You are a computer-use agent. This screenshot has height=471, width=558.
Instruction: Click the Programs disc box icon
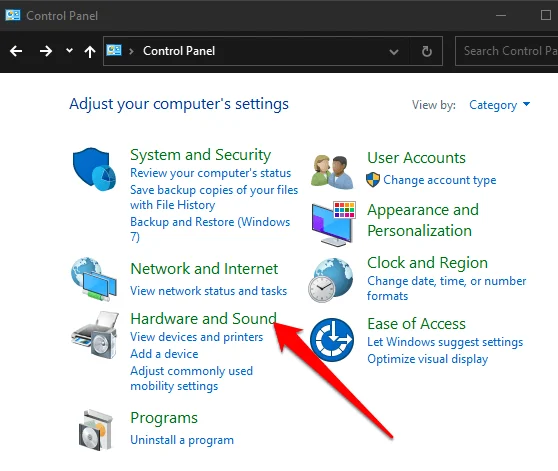point(95,430)
